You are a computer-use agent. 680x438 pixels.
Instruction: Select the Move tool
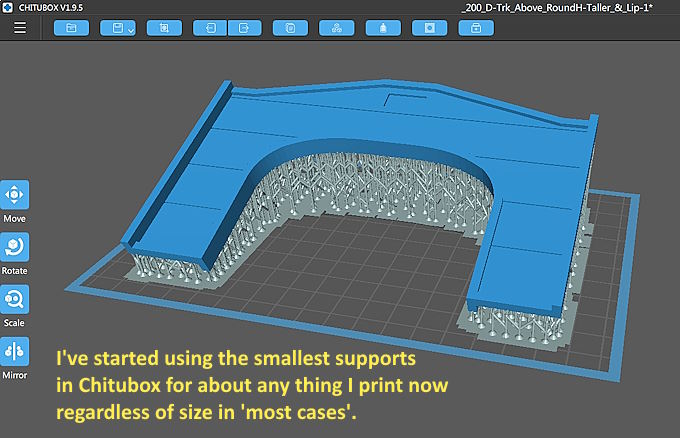click(15, 194)
